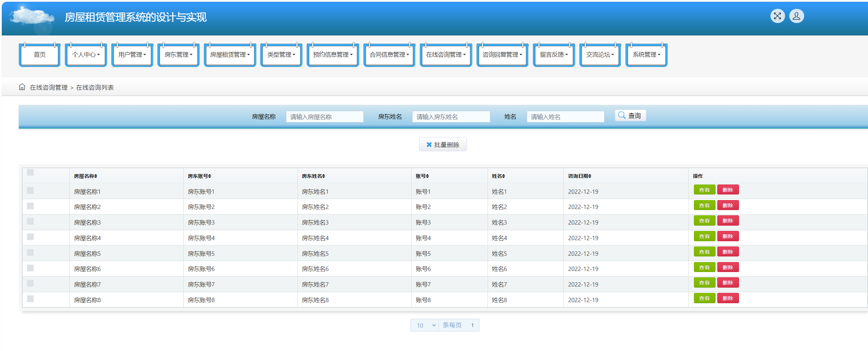Image resolution: width=868 pixels, height=351 pixels.
Task: View details of 房屋名称7 with 查看
Action: pyautogui.click(x=704, y=283)
